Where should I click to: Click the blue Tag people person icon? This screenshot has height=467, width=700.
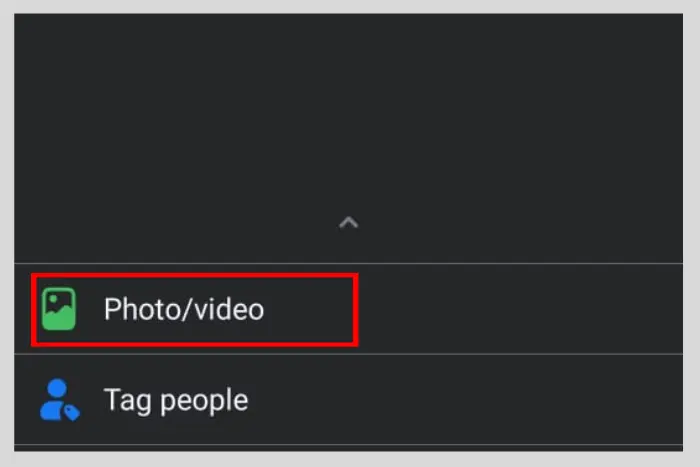click(59, 400)
